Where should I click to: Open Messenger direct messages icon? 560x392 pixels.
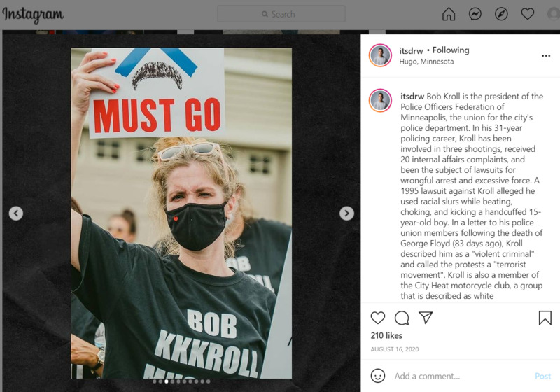click(475, 14)
